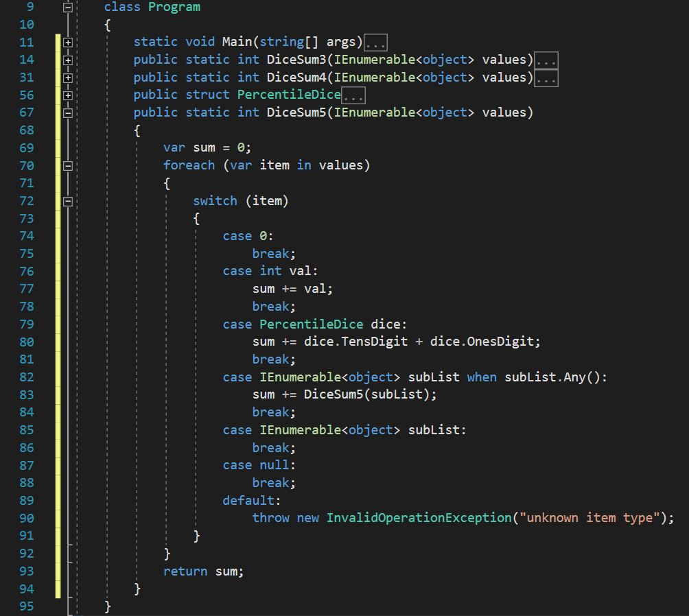Screen dimensions: 689x616
Task: Collapse the switch statement block
Action: click(x=69, y=200)
